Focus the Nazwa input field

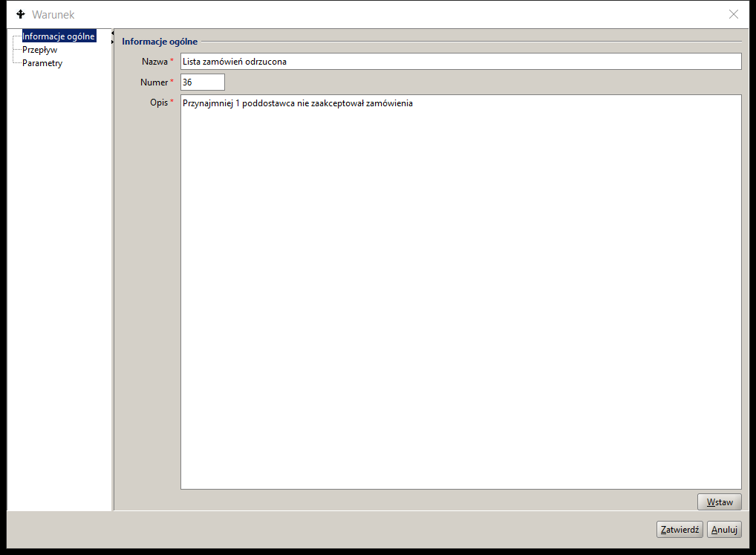pos(460,62)
